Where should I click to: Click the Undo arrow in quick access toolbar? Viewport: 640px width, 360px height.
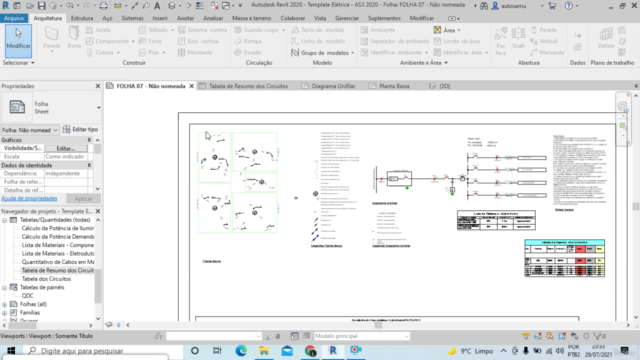point(70,6)
